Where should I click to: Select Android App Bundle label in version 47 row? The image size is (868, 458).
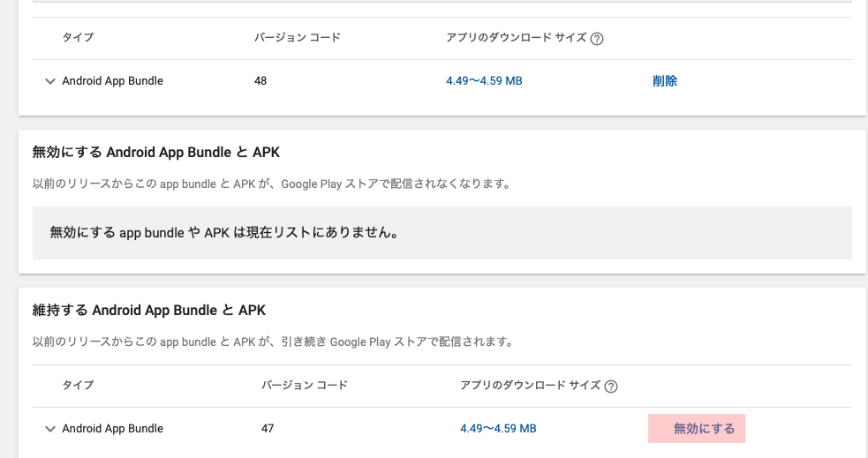pyautogui.click(x=112, y=429)
